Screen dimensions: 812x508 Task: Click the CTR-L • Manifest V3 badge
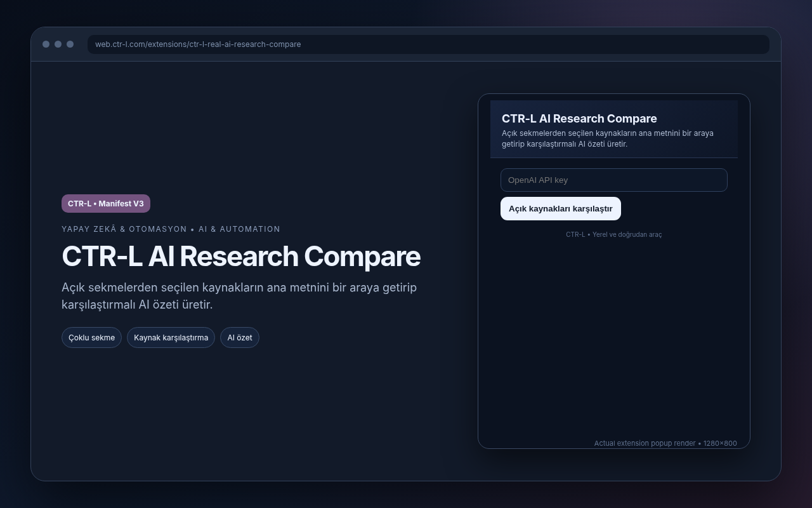(x=106, y=203)
